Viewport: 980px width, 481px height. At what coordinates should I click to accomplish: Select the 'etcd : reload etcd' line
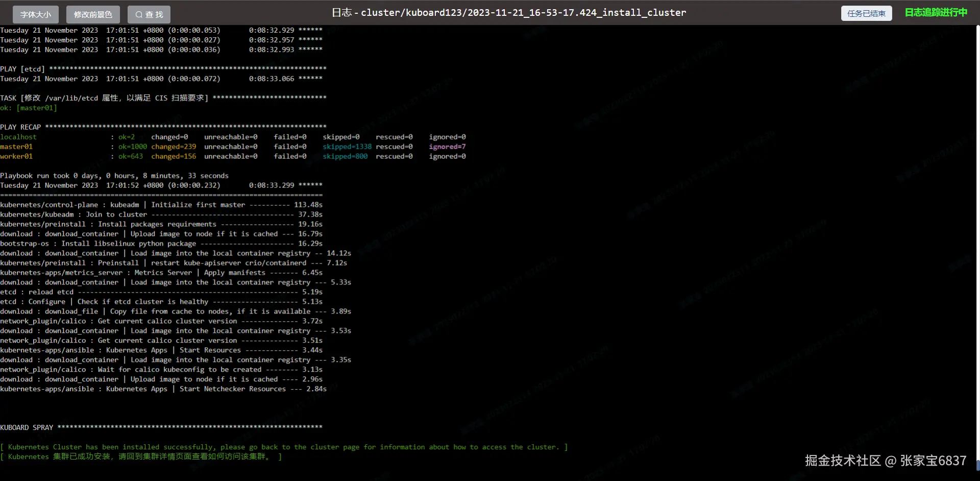click(161, 292)
